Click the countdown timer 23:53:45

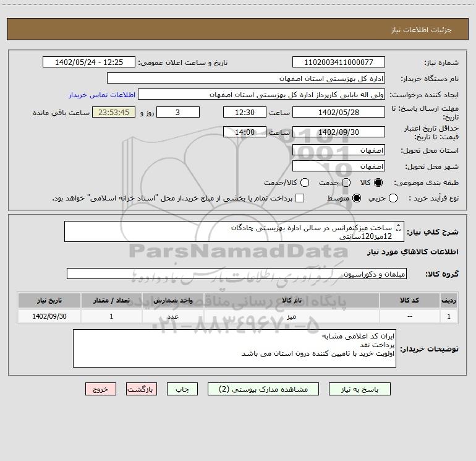114,112
